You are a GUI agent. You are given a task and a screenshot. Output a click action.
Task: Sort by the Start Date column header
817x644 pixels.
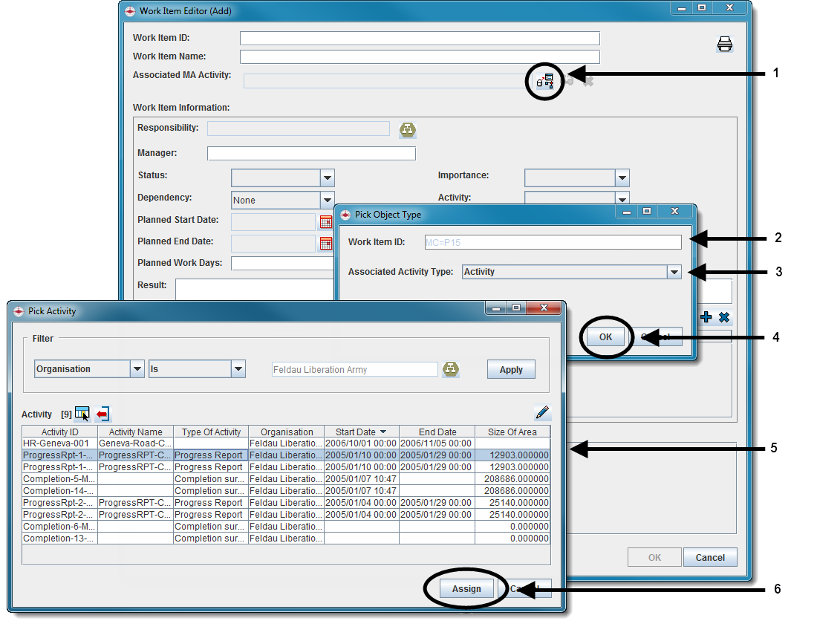click(361, 432)
